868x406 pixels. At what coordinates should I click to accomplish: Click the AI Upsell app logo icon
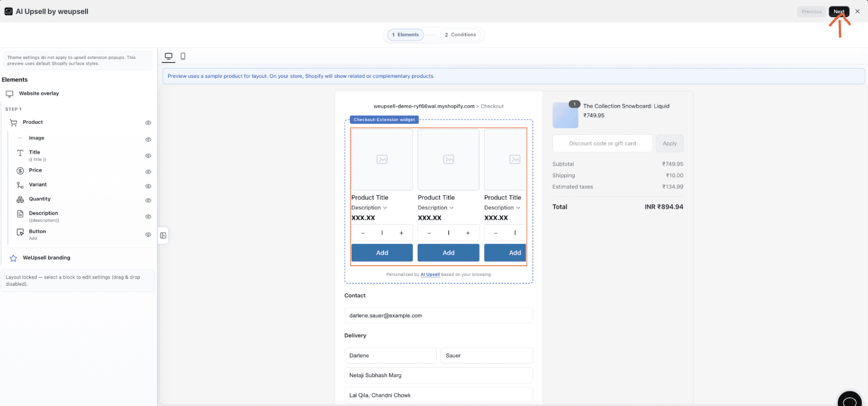(9, 11)
